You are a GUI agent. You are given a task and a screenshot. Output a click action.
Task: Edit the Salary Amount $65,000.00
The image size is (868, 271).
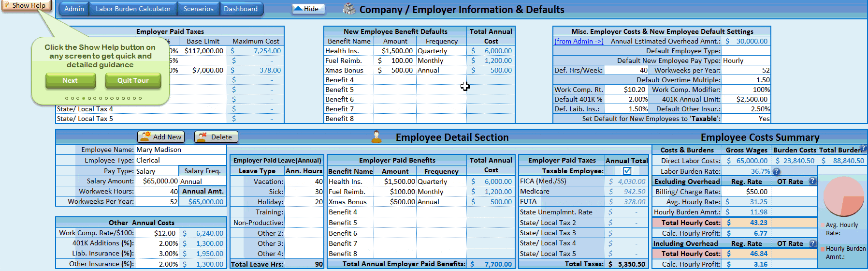click(157, 181)
